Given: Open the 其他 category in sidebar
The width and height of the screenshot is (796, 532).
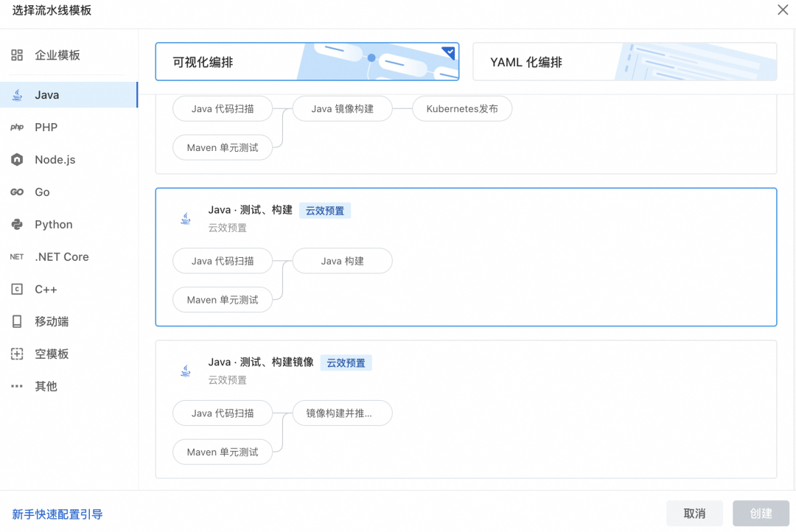Looking at the screenshot, I should (x=46, y=387).
